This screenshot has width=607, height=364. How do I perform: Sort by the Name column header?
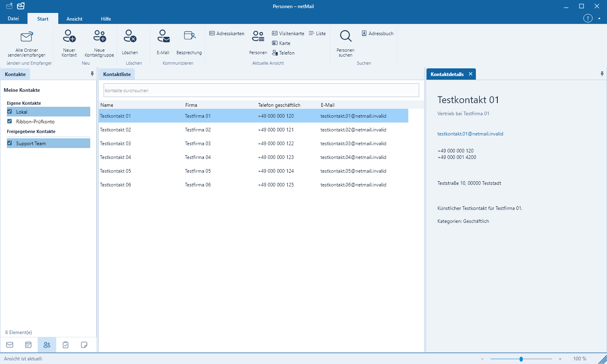tap(107, 105)
